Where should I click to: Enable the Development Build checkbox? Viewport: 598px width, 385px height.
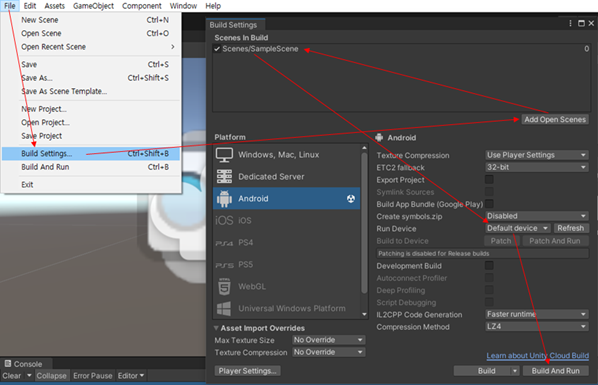pyautogui.click(x=489, y=266)
